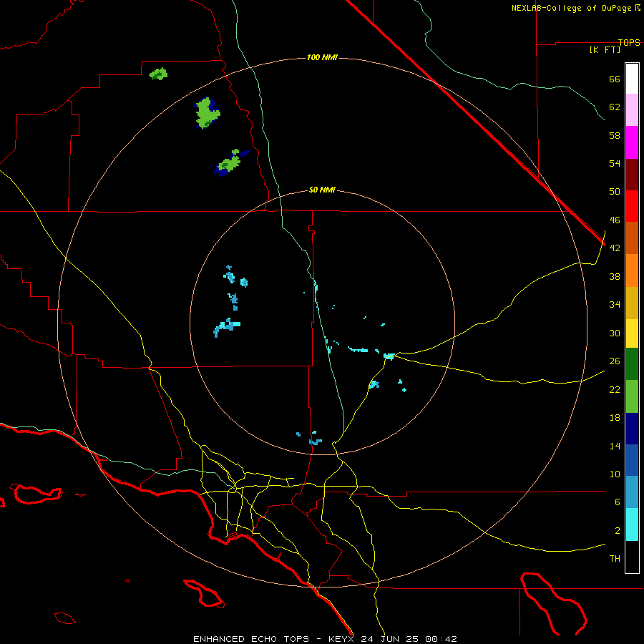Click the 26 legend value label
This screenshot has height=644, width=644.
(x=615, y=361)
